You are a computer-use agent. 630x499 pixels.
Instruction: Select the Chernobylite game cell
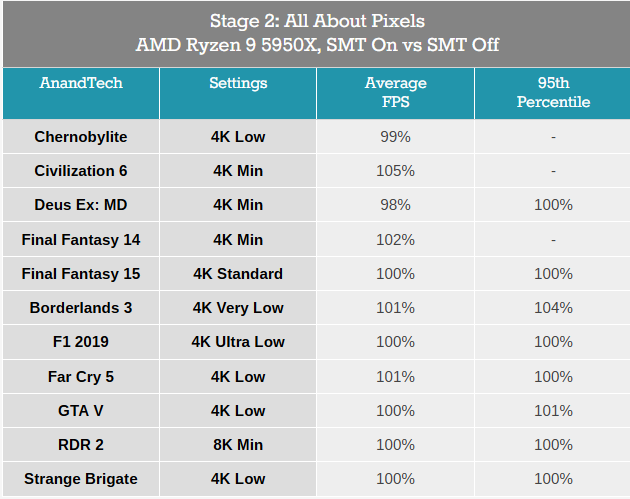coord(81,137)
